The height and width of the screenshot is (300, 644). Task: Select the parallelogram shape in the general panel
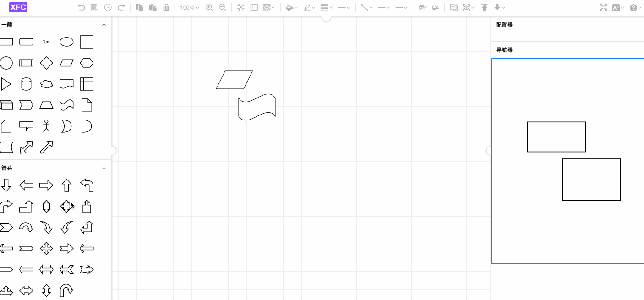[x=66, y=63]
